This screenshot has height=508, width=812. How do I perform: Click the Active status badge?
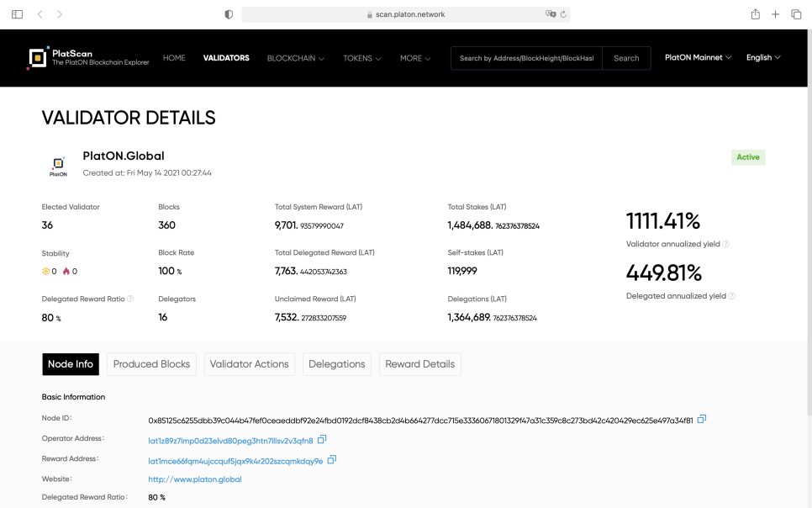point(748,157)
